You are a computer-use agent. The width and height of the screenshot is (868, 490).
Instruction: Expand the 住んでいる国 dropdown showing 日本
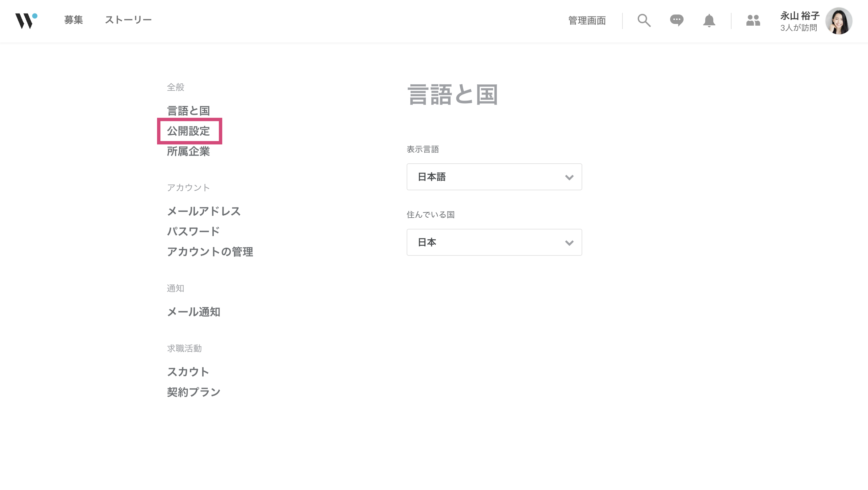coord(494,242)
